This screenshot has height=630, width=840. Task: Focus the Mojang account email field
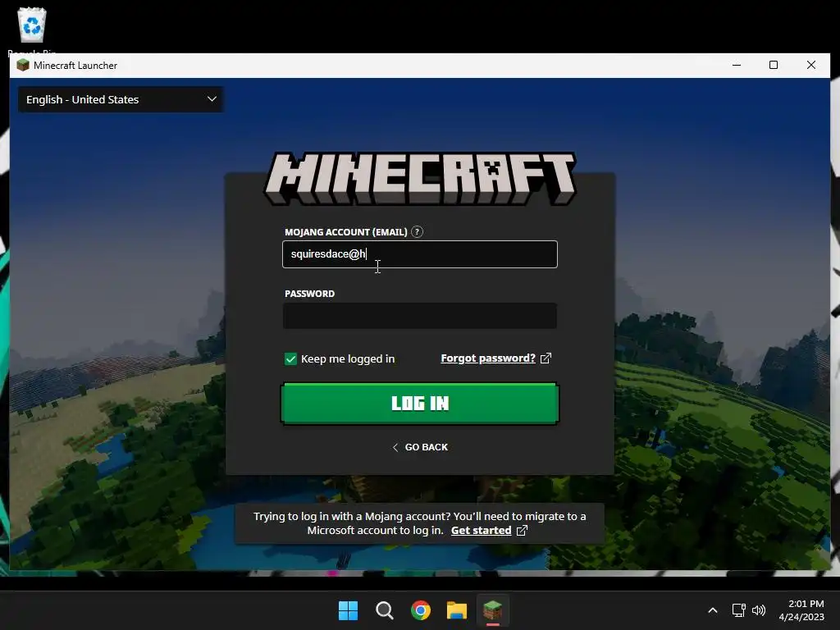420,254
